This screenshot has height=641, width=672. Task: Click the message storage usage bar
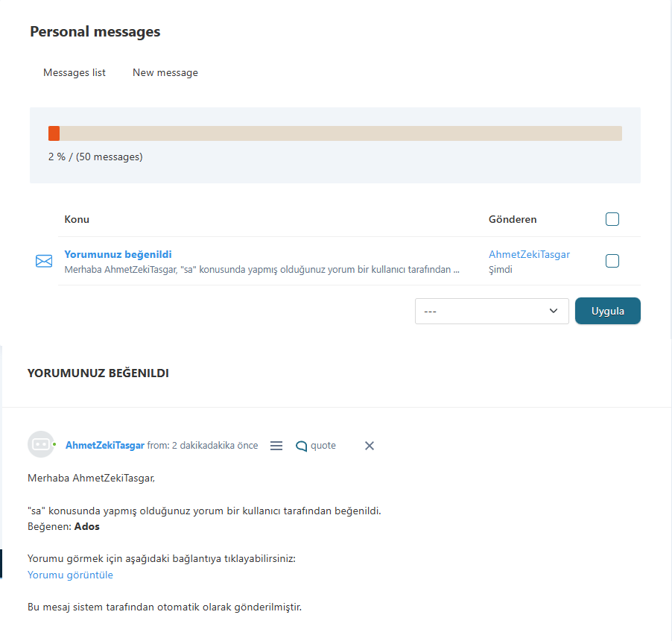pos(335,133)
